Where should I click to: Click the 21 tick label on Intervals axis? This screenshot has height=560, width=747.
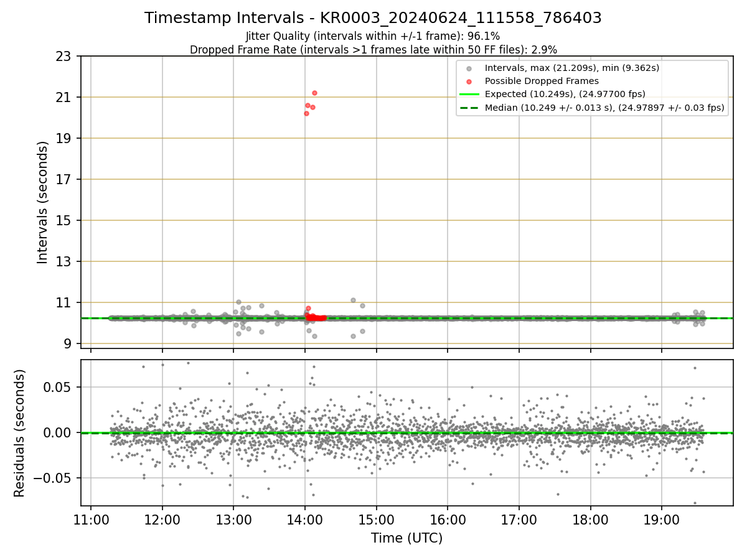click(x=64, y=98)
